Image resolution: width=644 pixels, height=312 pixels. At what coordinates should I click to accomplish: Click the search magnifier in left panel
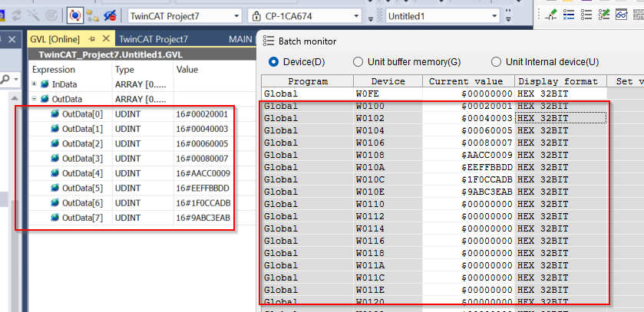pos(5,79)
